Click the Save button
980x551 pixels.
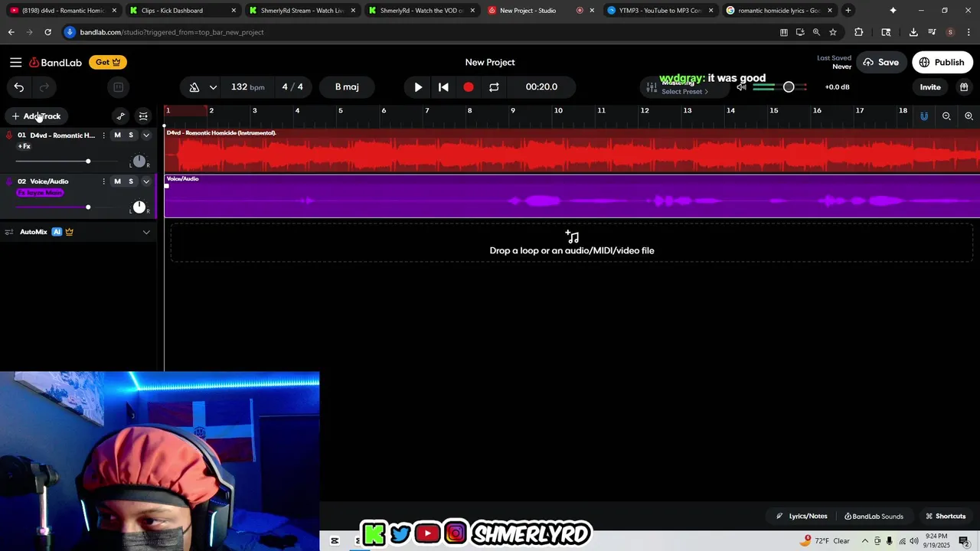click(x=880, y=63)
